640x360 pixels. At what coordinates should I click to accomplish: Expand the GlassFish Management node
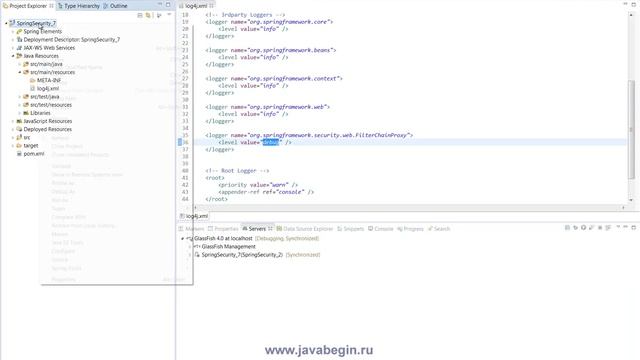[x=189, y=247]
